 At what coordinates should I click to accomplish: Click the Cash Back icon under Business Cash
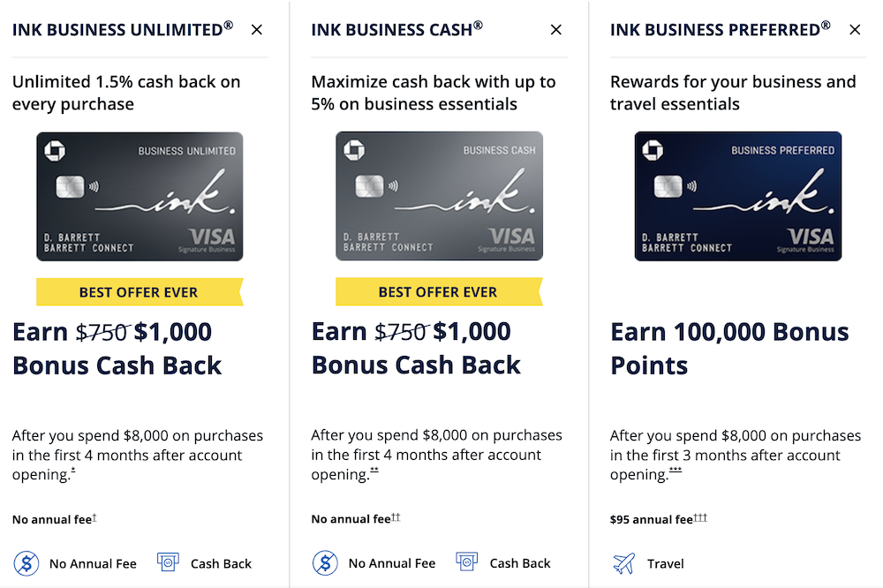click(467, 562)
